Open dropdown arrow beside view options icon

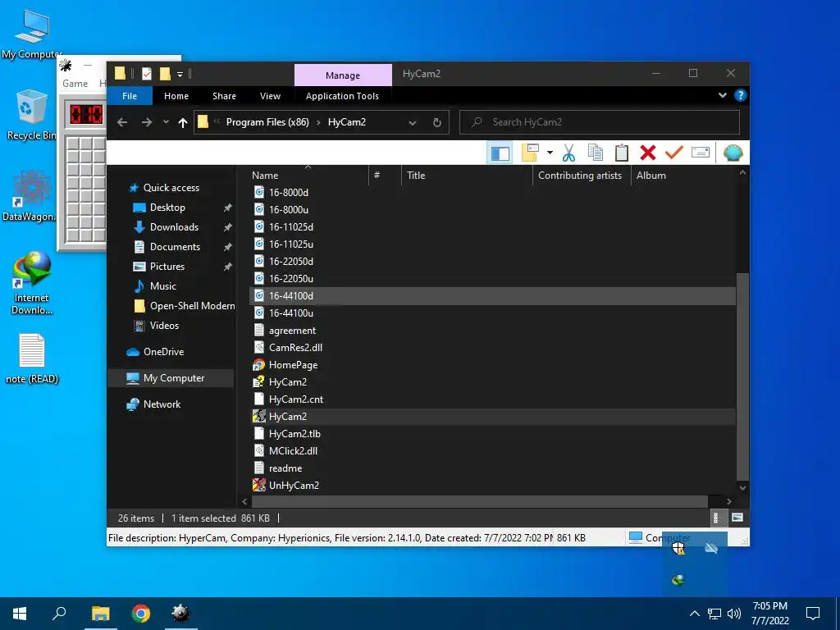click(x=550, y=153)
